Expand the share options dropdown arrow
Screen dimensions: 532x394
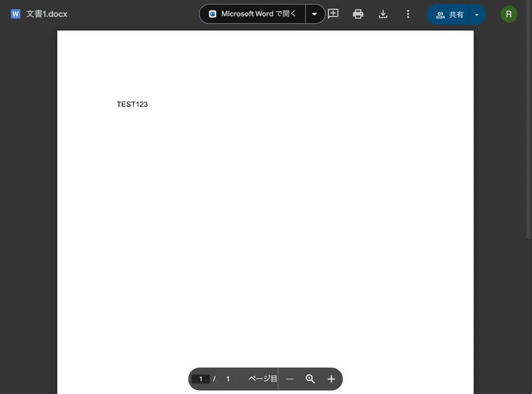click(477, 15)
